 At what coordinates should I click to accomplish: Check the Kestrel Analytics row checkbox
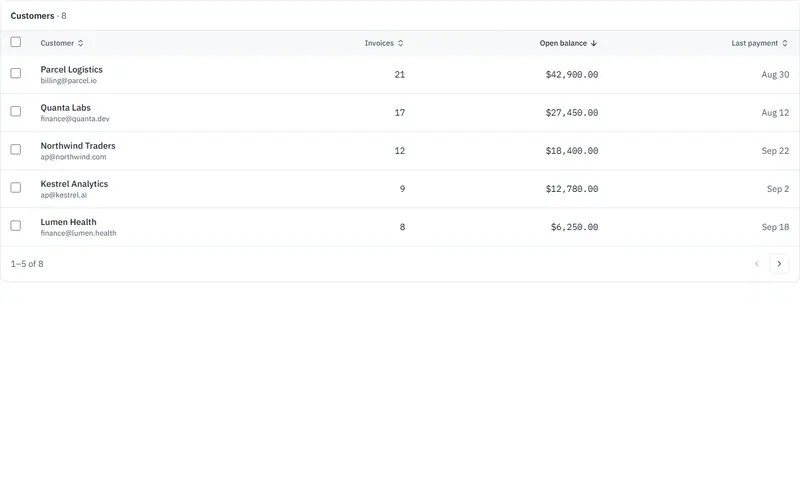click(16, 188)
